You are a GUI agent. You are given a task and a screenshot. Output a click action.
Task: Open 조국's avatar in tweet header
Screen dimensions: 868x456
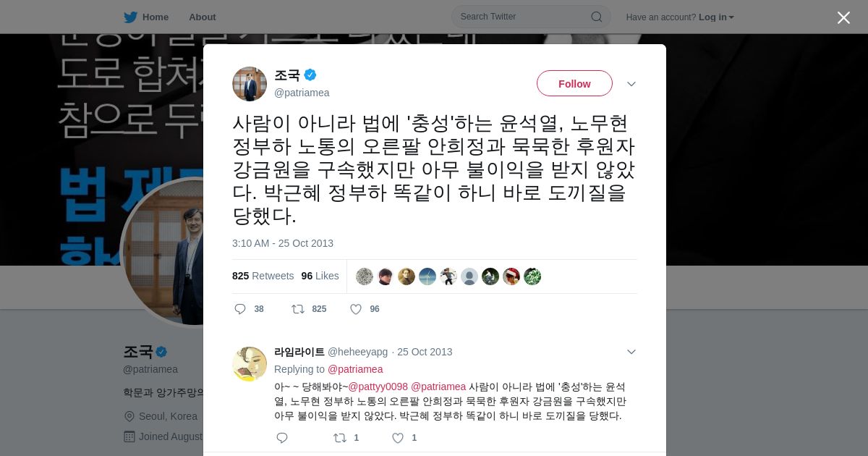(x=250, y=84)
